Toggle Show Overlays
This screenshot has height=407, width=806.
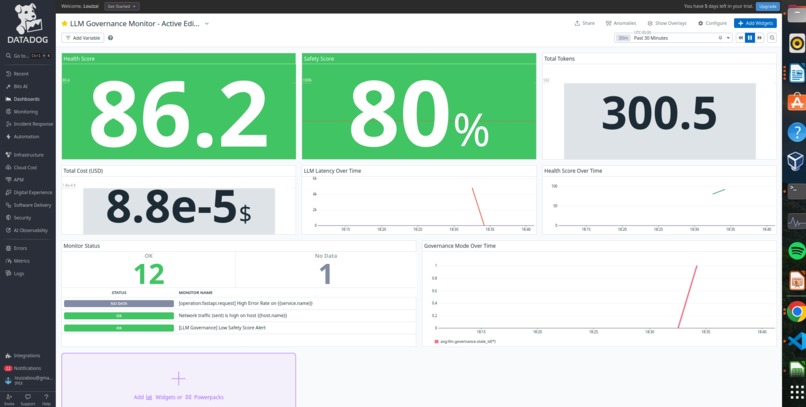pos(667,23)
